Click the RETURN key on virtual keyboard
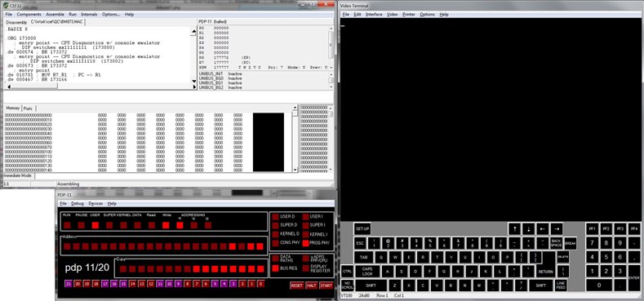 coord(545,272)
